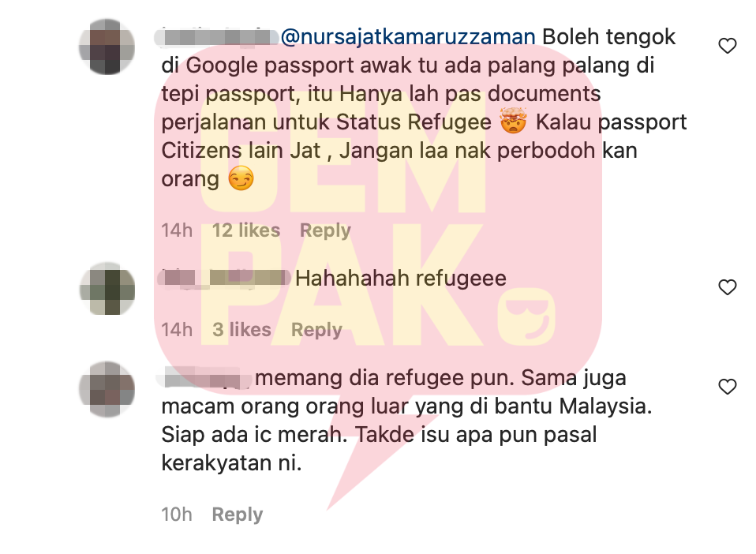
Task: Click the 14h timestamp on first comment
Action: point(177,230)
